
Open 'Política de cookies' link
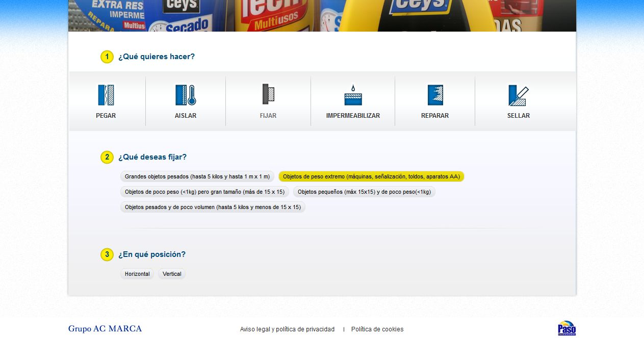[377, 329]
